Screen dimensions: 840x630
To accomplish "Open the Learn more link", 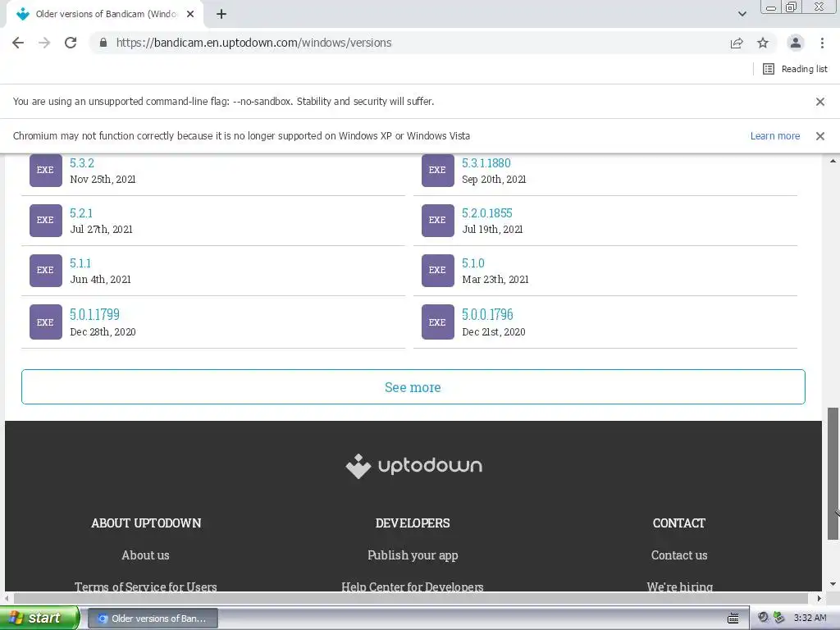I will (x=774, y=136).
